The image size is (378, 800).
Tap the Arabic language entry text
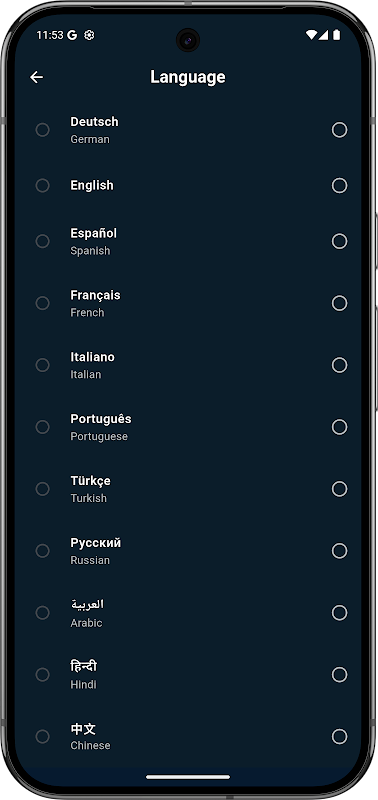[x=87, y=613]
